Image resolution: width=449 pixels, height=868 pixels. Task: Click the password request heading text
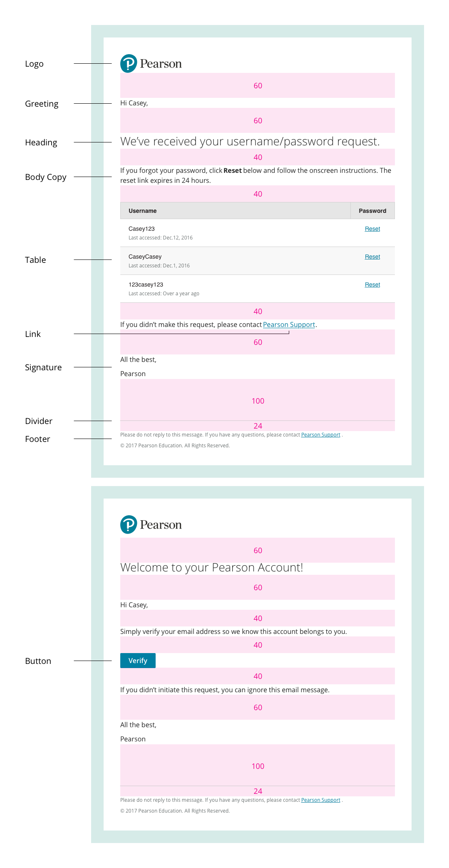tap(250, 142)
